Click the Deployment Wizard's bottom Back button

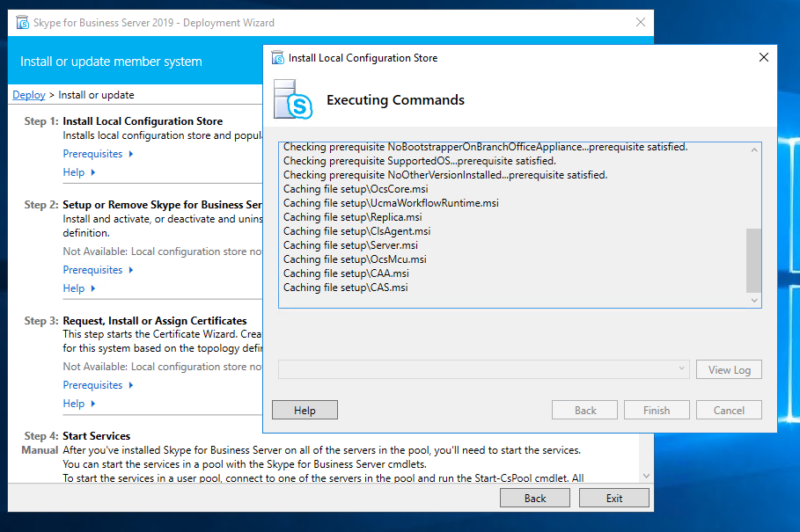click(535, 498)
